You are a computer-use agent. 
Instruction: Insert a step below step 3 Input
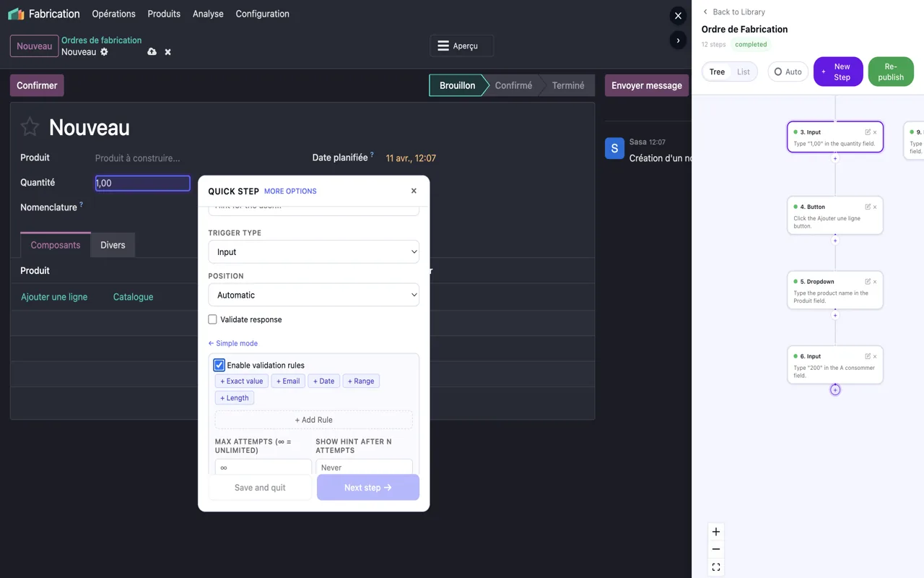835,158
